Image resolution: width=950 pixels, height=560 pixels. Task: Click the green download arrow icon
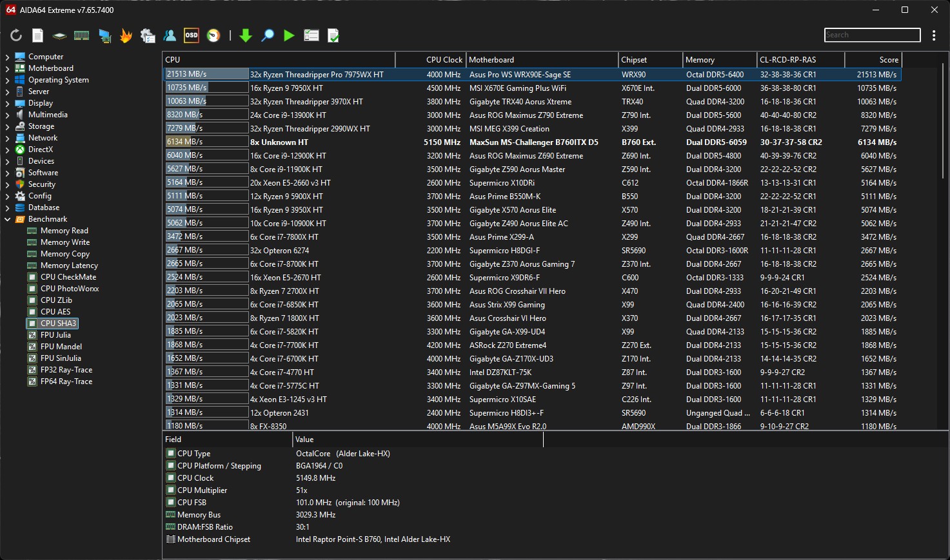(246, 35)
